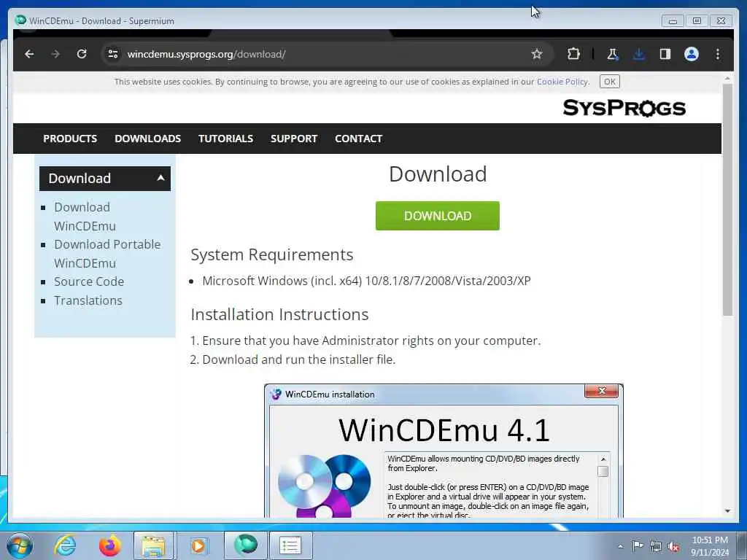Open the experiments flask icon
This screenshot has height=560, width=747.
click(x=613, y=54)
